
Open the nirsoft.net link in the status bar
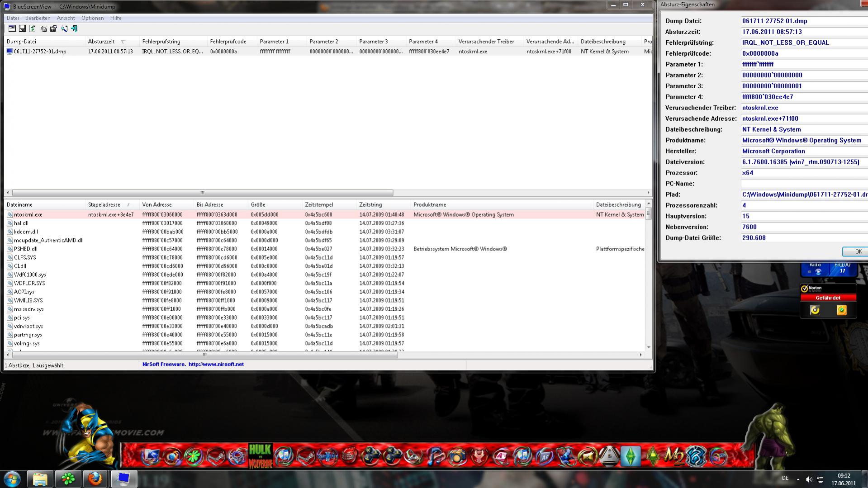click(x=216, y=364)
